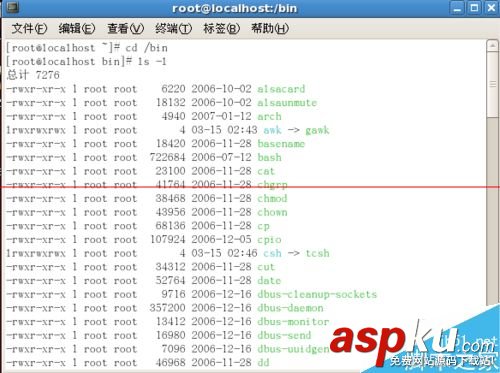Click the file size 357200 of dbus-daemon

point(167,308)
